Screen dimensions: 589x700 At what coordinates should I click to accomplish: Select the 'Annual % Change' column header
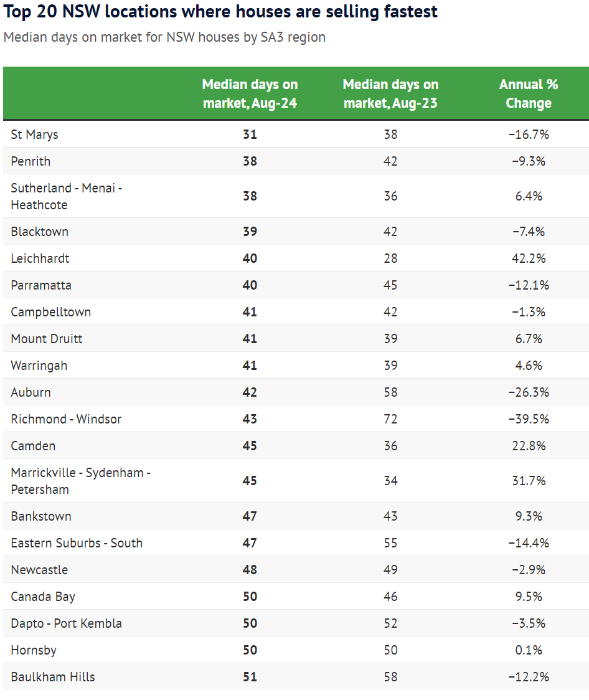529,93
